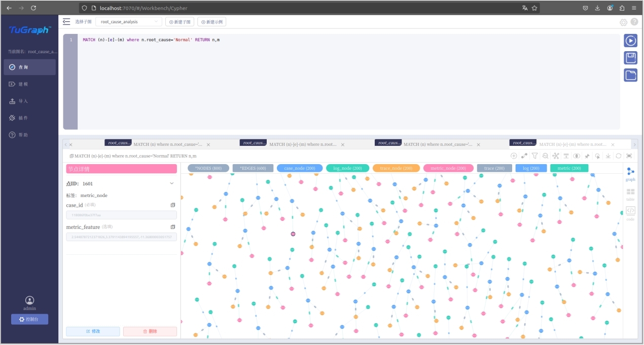Save the current query with disk icon
The width and height of the screenshot is (644, 345).
pos(630,58)
